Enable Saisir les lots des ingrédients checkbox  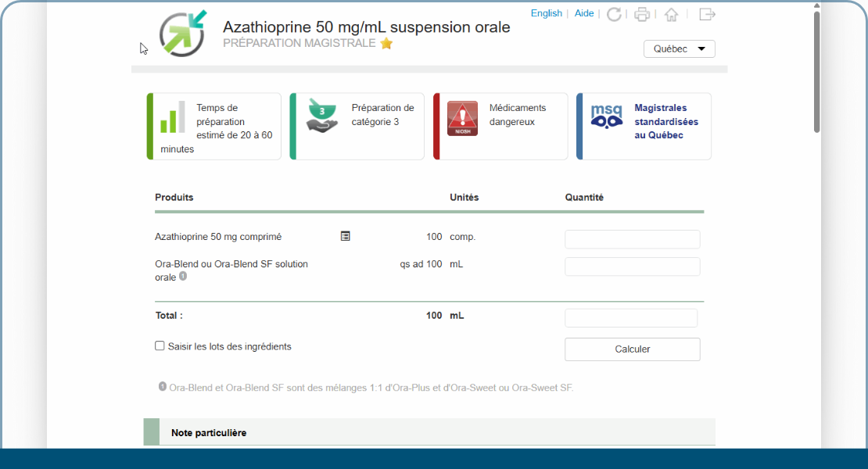(160, 345)
